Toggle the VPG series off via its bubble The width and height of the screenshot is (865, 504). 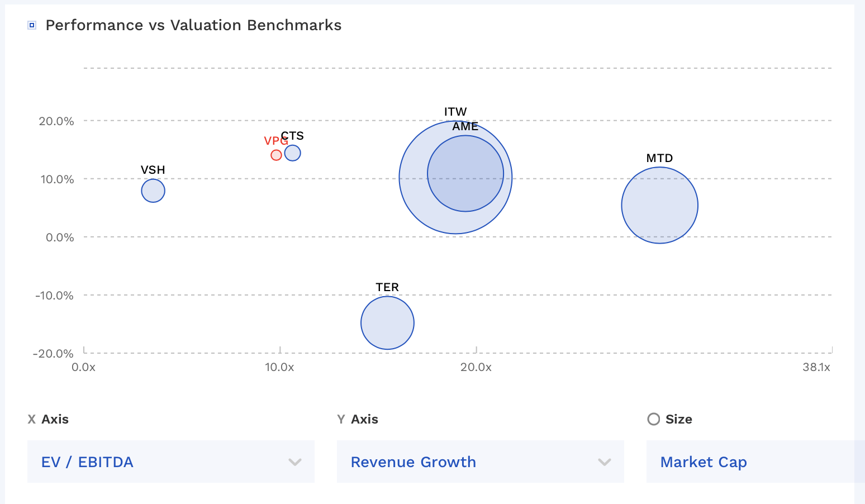275,155
